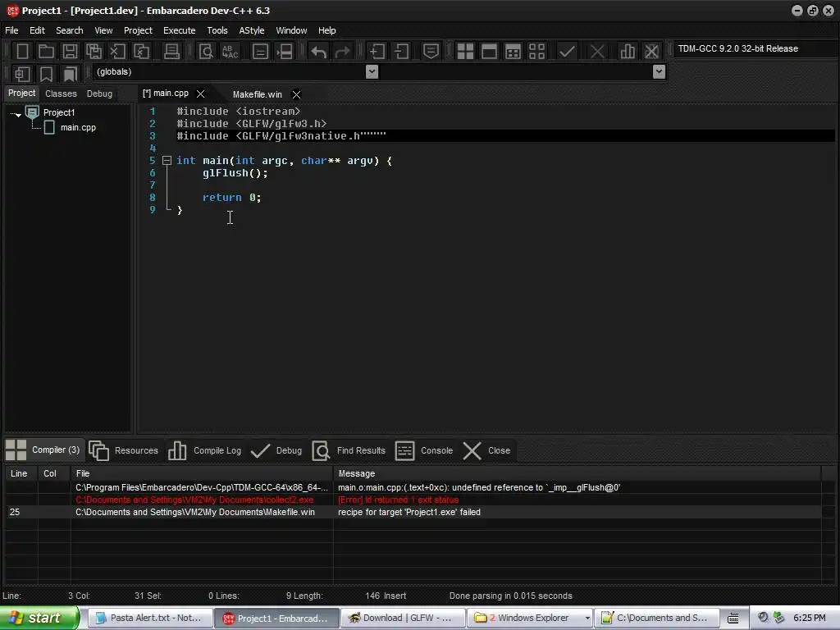
Task: Open the Search menu
Action: pos(70,30)
